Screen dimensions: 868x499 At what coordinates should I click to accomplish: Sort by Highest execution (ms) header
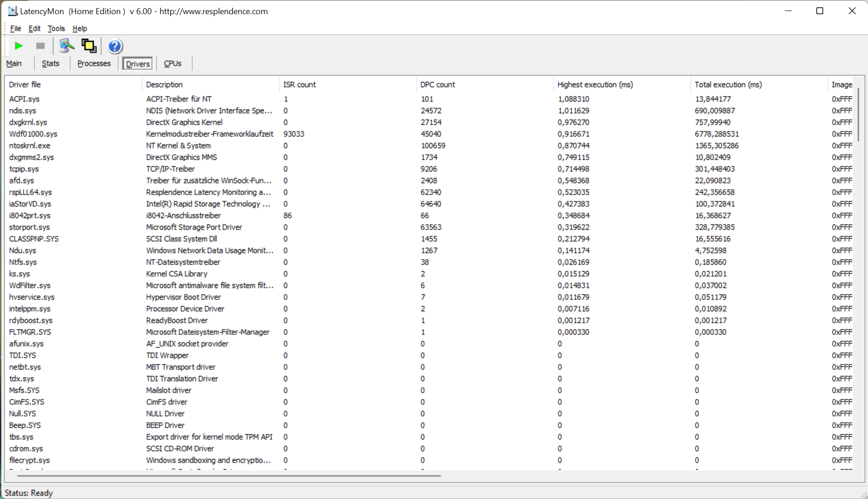[x=622, y=85]
